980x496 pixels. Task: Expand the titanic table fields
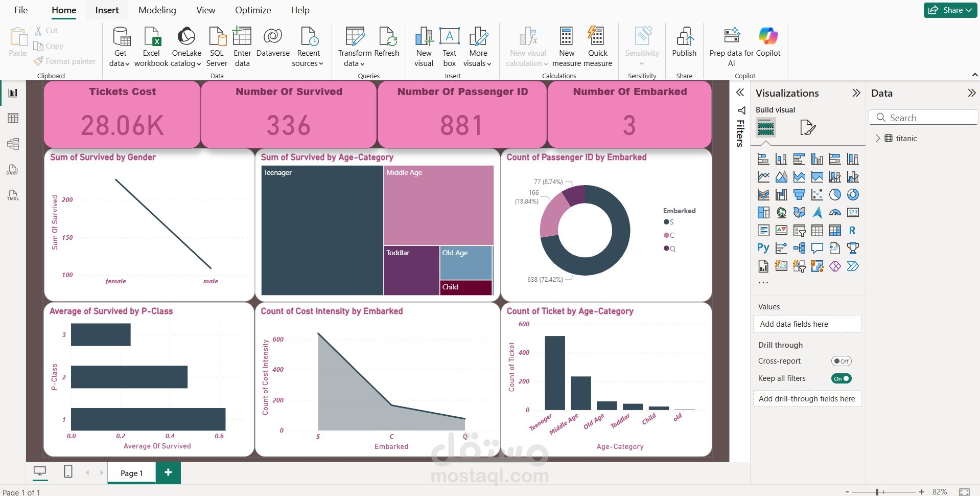(878, 138)
